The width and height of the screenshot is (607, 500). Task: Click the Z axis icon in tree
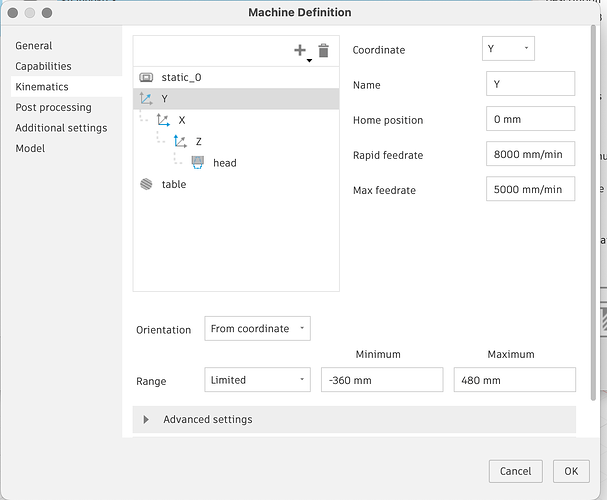[180, 141]
